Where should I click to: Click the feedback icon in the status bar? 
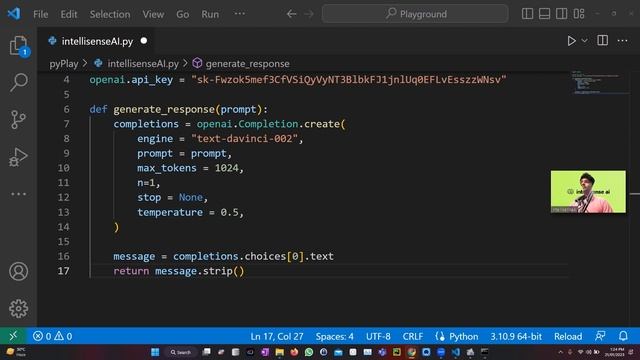[600, 336]
